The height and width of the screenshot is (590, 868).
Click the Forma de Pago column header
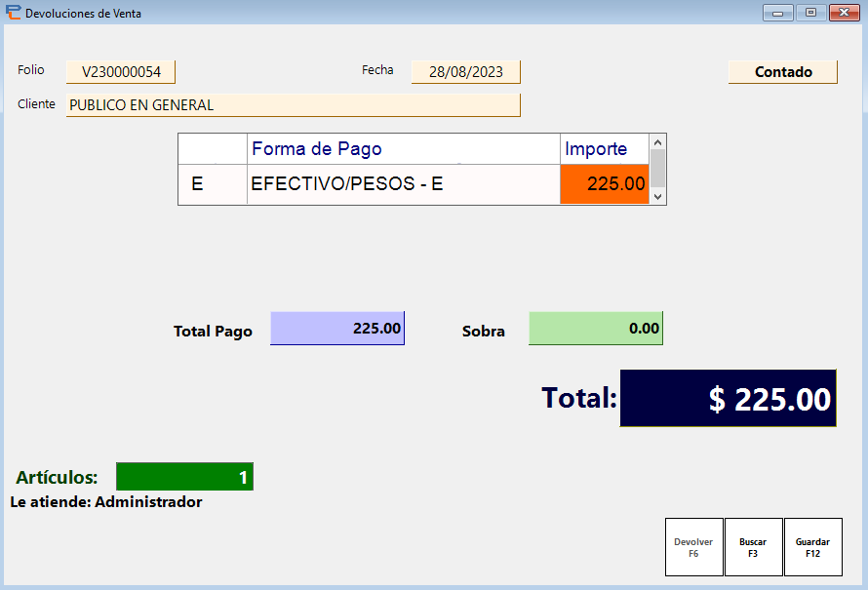[x=403, y=149]
